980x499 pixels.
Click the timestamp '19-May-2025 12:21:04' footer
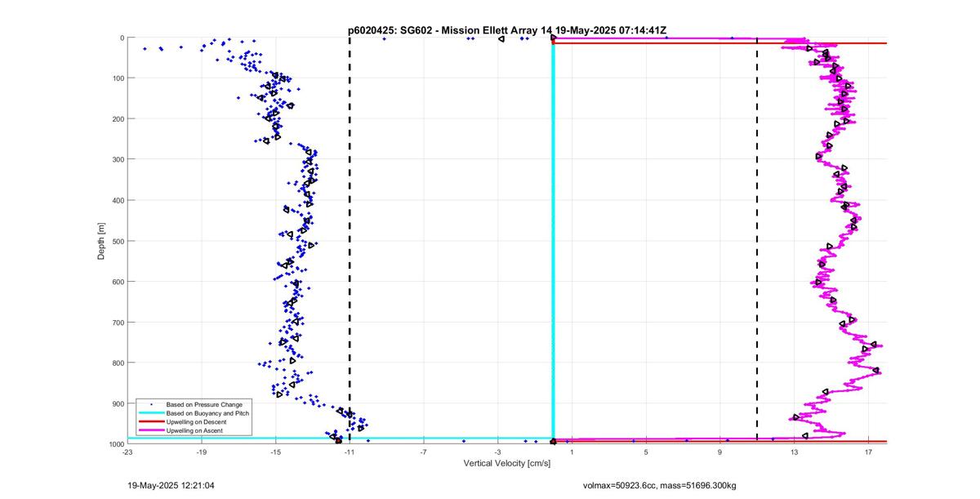(x=171, y=485)
